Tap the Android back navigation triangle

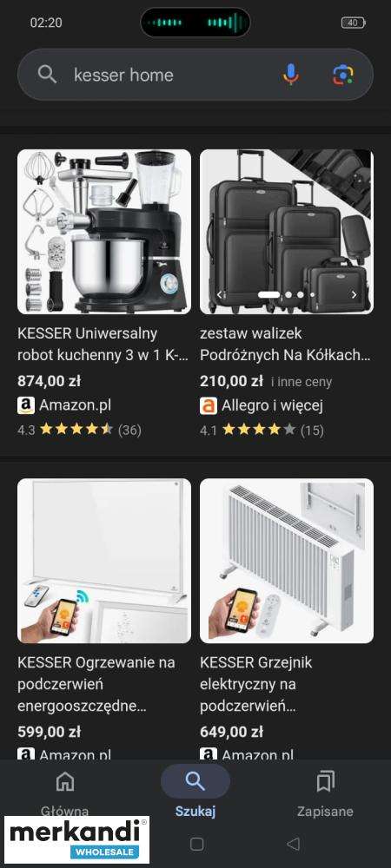[294, 844]
